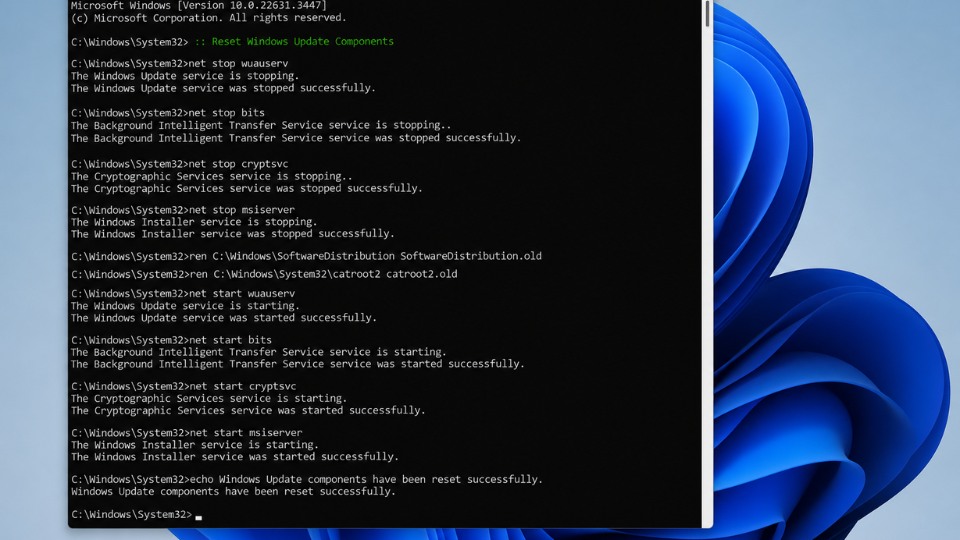
Task: Click 'Windows Installer service was stopped successfully.' line
Action: point(233,234)
